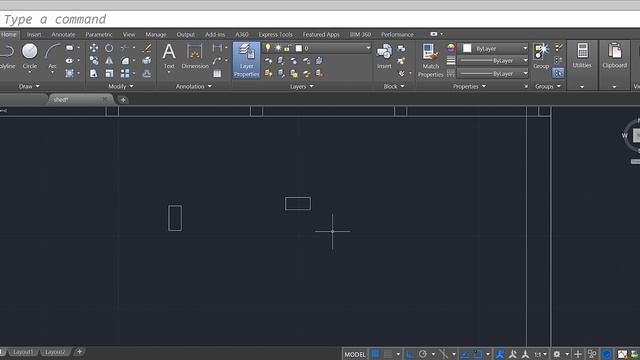Open the Layer Properties manager
This screenshot has width=640, height=360.
(x=247, y=60)
